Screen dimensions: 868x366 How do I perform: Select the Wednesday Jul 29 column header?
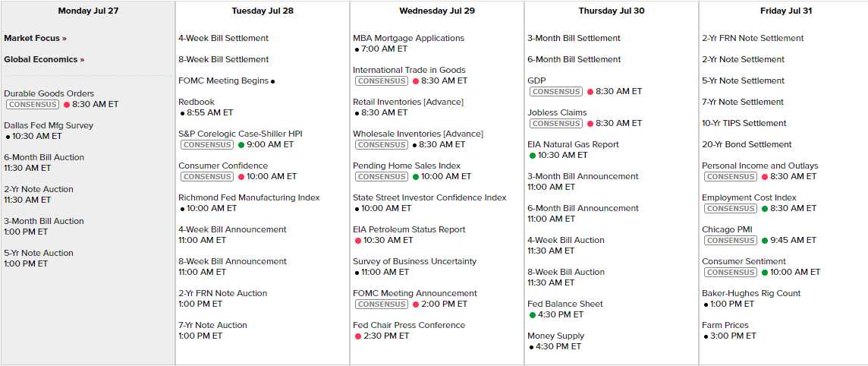pos(437,11)
